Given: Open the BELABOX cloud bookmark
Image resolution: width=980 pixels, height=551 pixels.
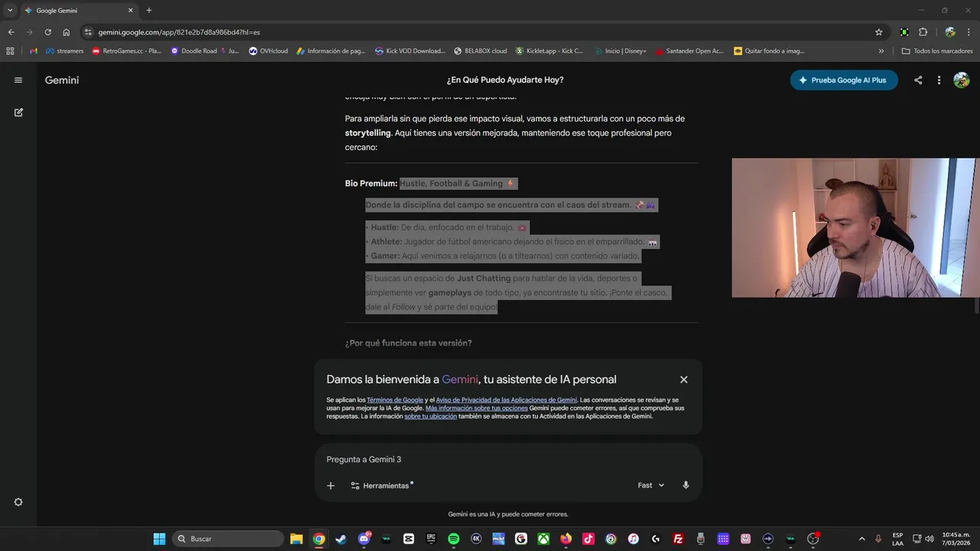Looking at the screenshot, I should pos(480,51).
